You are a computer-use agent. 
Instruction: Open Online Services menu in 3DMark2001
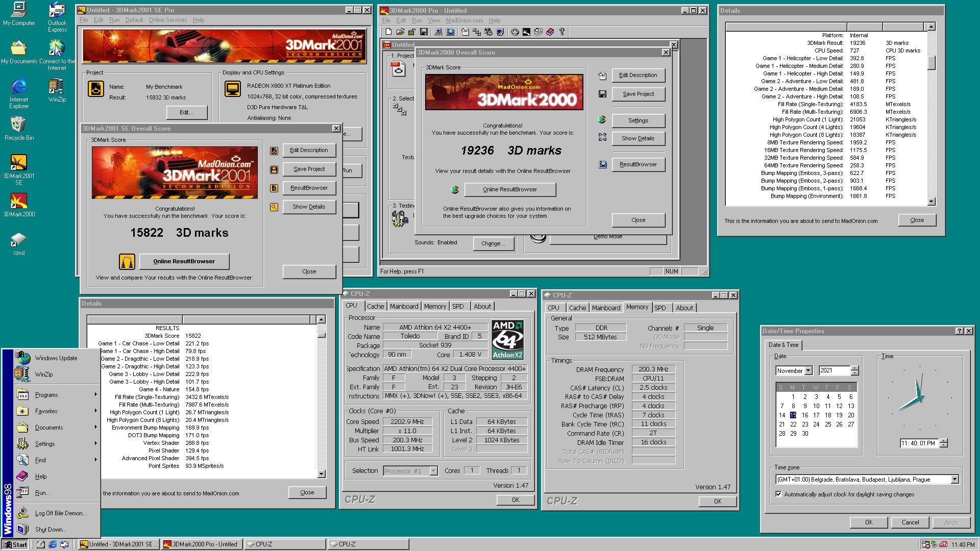[x=168, y=20]
